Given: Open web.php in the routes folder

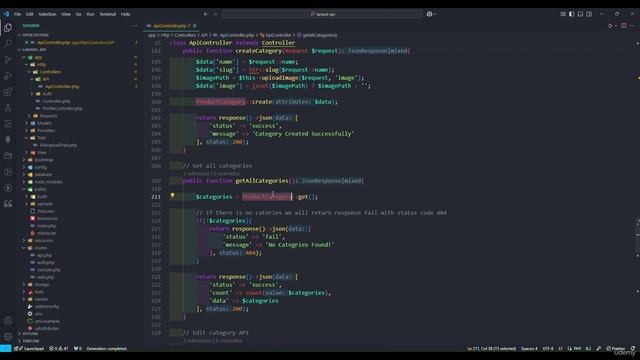Looking at the screenshot, I should click(x=45, y=277).
